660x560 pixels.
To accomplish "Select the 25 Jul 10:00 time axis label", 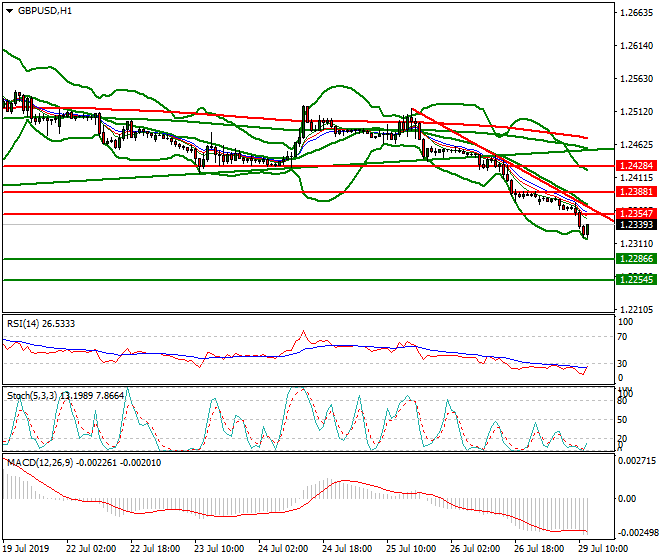I will coord(411,549).
